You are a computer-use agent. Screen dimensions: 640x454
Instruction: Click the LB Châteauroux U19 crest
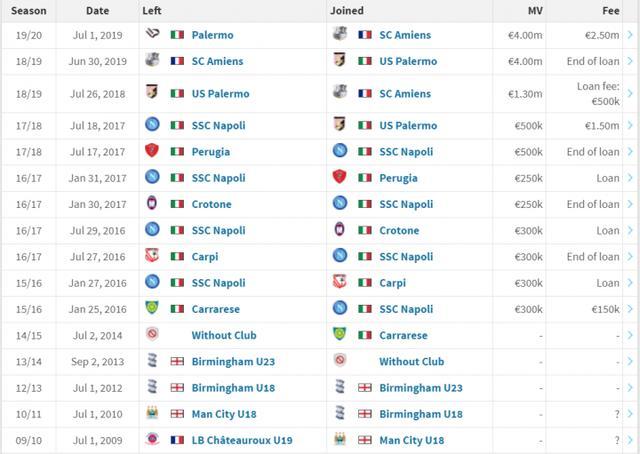[152, 439]
